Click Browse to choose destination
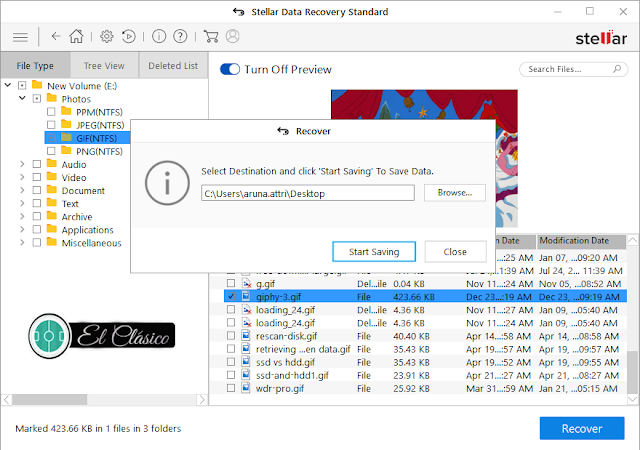 coord(455,193)
